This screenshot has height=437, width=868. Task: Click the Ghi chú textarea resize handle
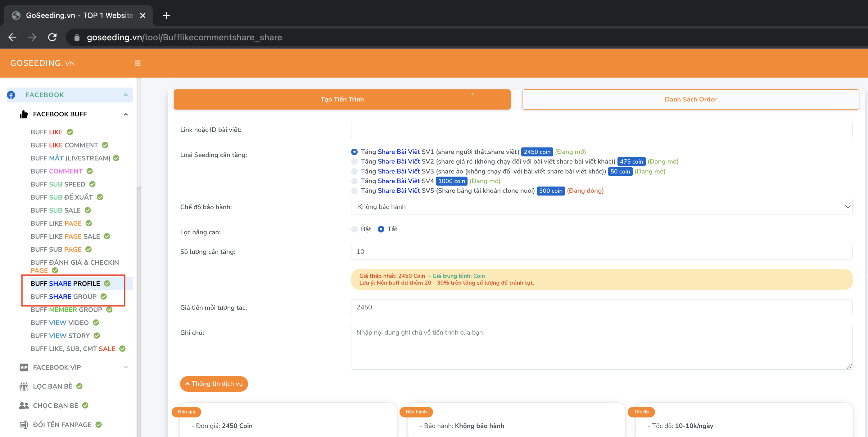click(x=849, y=366)
